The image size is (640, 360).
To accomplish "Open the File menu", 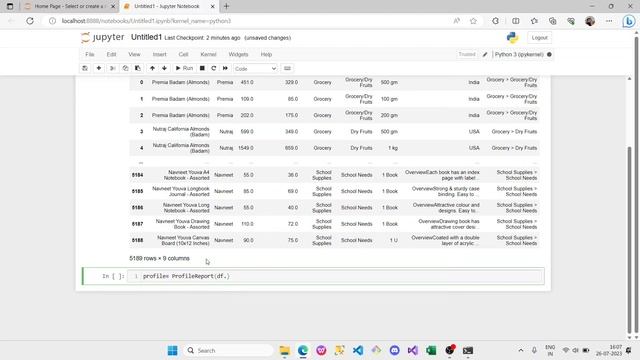I will (90, 54).
